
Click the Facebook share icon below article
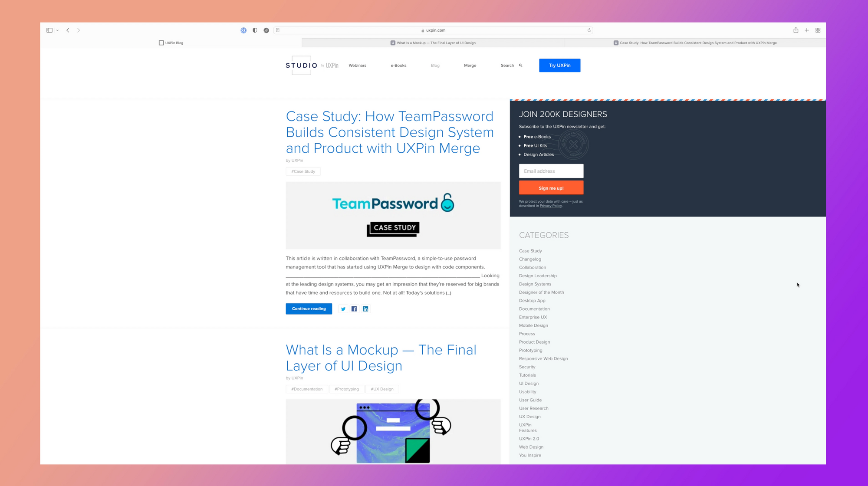click(354, 308)
